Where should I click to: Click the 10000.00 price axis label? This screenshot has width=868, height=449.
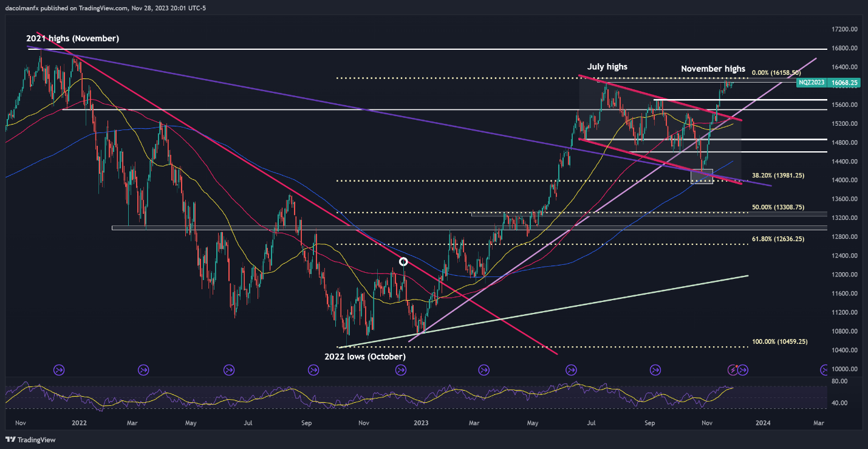(845, 369)
